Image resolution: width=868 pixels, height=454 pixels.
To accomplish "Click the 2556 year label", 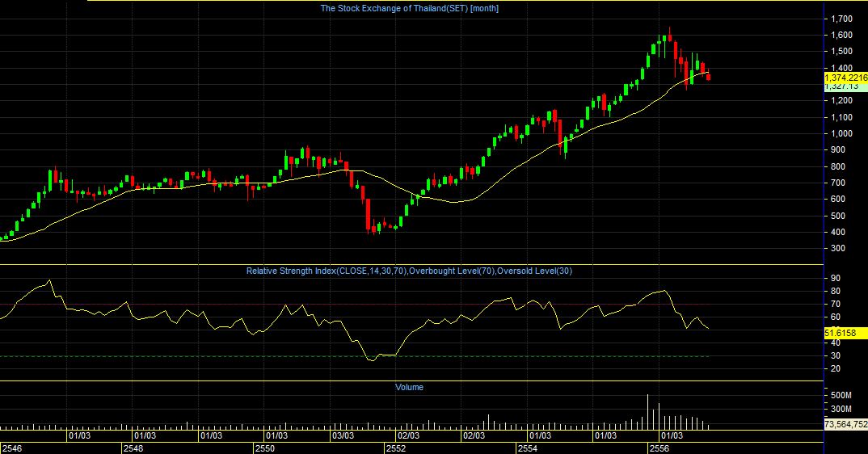I will coord(659,448).
